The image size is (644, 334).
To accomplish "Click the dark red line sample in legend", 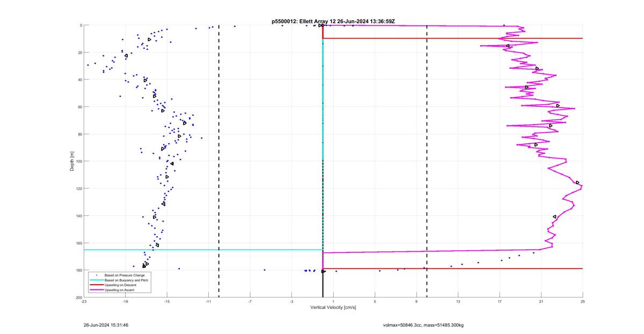I will (96, 285).
